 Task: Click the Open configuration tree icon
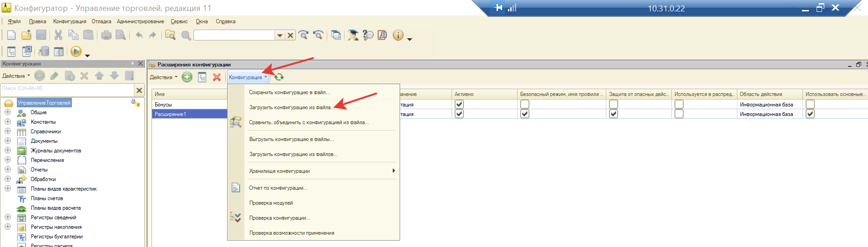12,52
